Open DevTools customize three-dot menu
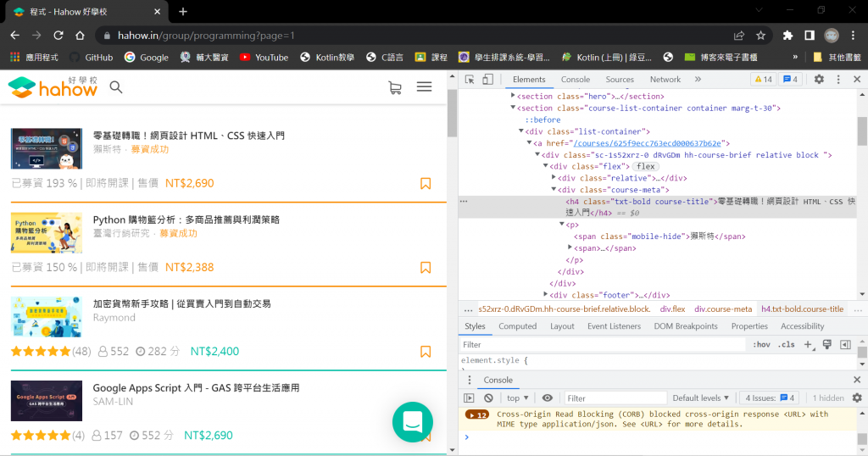868x456 pixels. pos(838,80)
